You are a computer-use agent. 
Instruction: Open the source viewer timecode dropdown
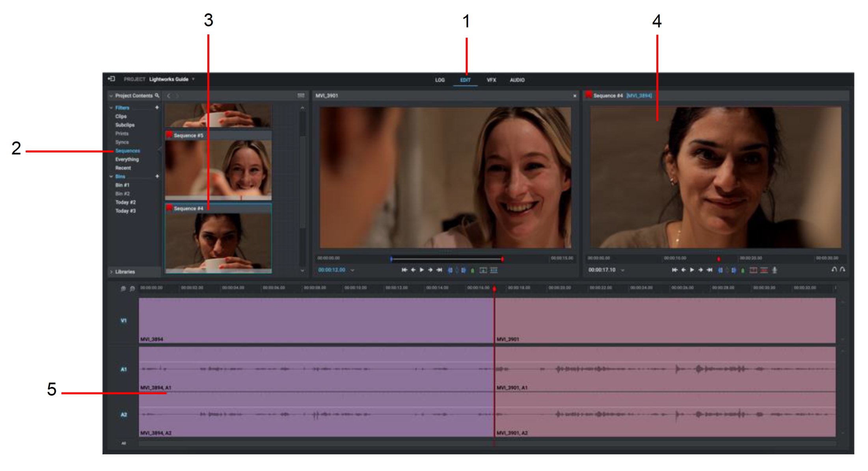tap(352, 270)
